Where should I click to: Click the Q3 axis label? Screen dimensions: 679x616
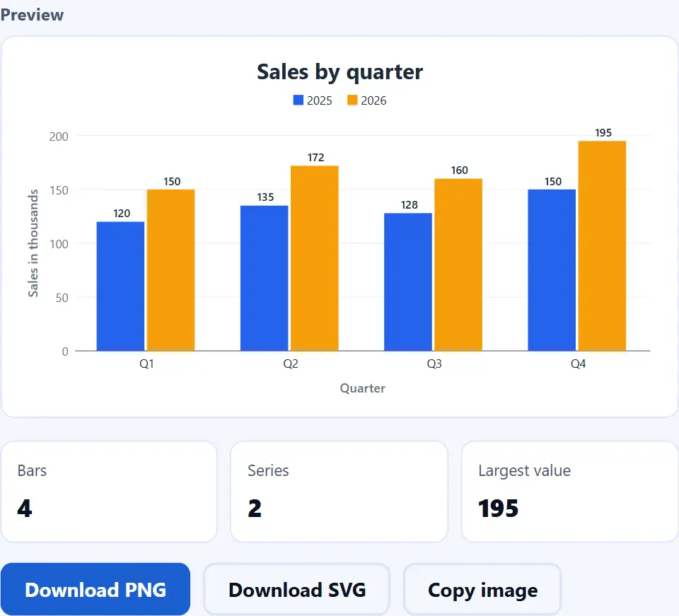434,364
